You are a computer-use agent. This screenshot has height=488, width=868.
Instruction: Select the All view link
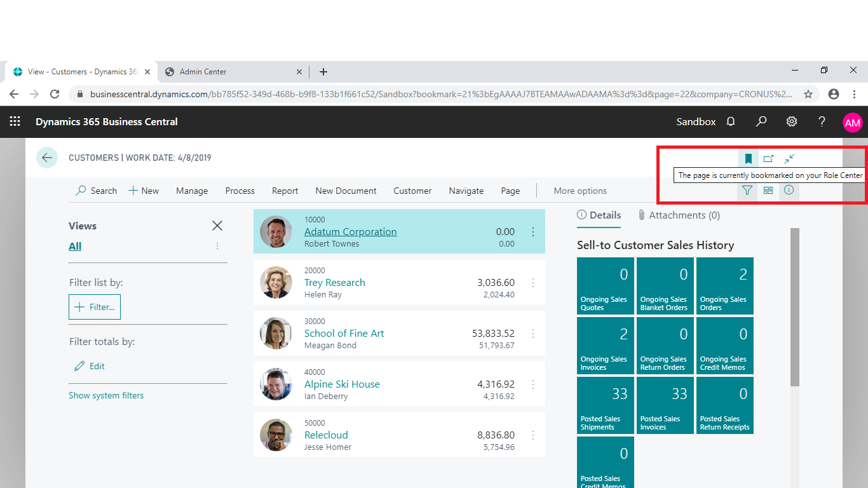pyautogui.click(x=75, y=246)
